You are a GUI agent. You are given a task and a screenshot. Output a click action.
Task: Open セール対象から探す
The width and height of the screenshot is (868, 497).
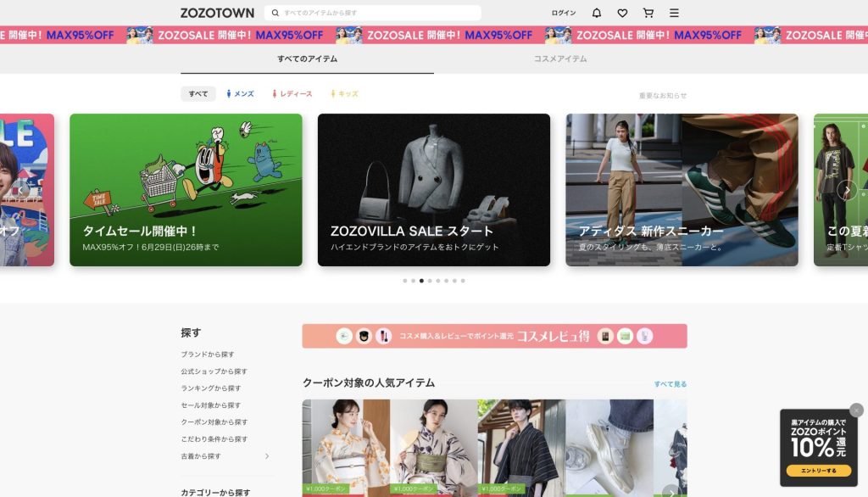pyautogui.click(x=211, y=405)
